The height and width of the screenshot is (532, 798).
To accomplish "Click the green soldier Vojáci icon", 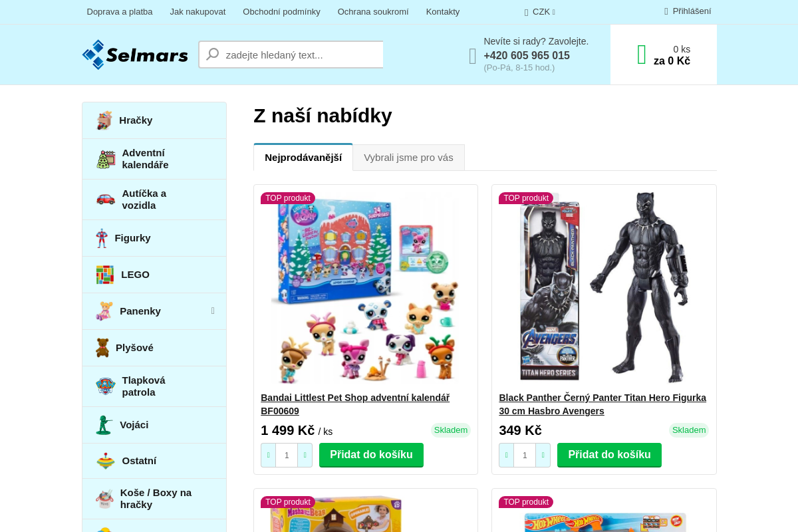I will 104,425.
